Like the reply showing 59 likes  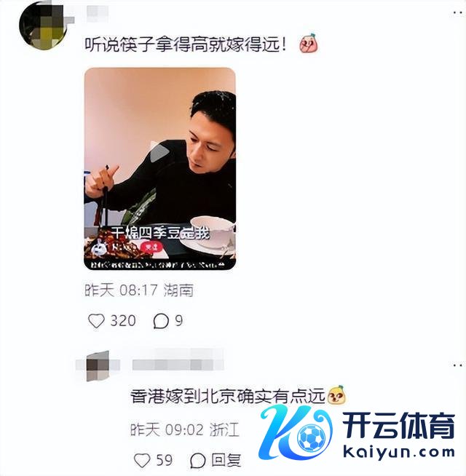(142, 460)
